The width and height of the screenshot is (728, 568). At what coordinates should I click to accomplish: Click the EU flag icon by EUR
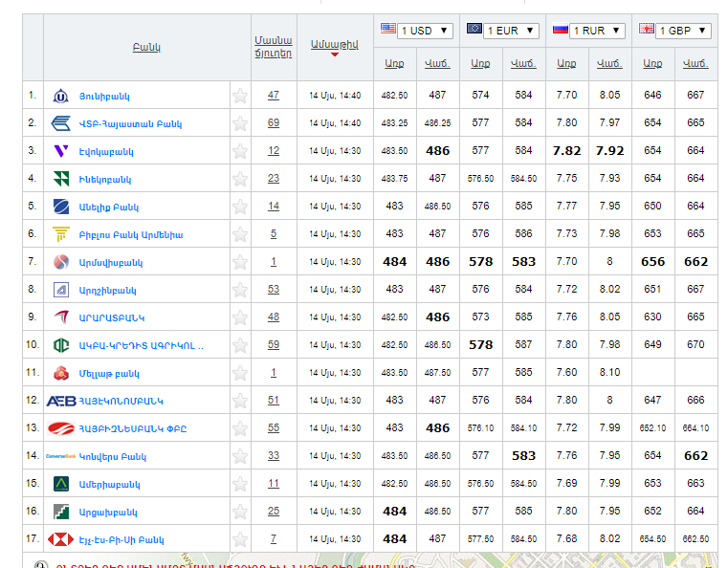pyautogui.click(x=474, y=29)
